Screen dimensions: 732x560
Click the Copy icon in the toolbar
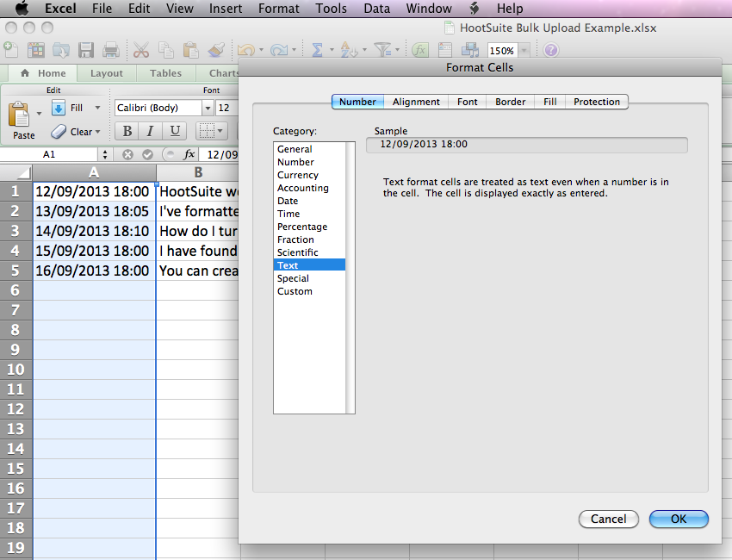(165, 49)
